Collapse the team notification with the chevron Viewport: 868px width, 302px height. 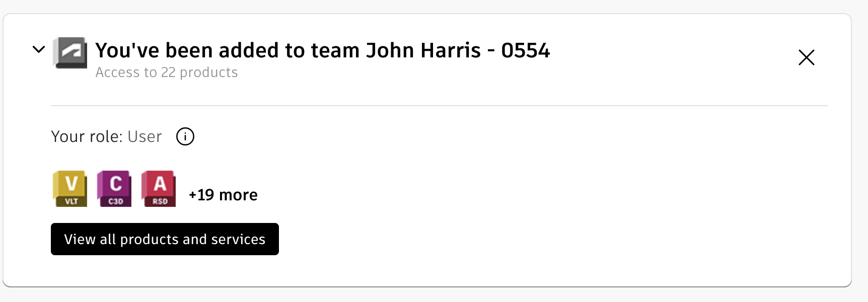pyautogui.click(x=39, y=49)
